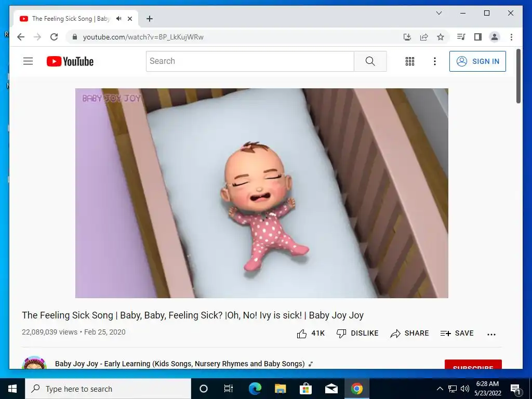Screen dimensions: 532x399
Task: Open the Windows Start menu
Action: click(x=12, y=389)
